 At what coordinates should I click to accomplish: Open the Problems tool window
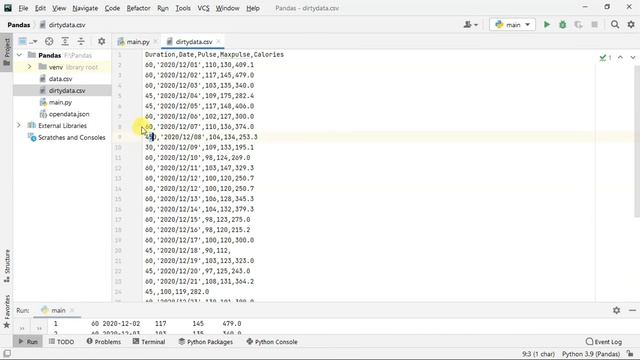[x=104, y=342]
